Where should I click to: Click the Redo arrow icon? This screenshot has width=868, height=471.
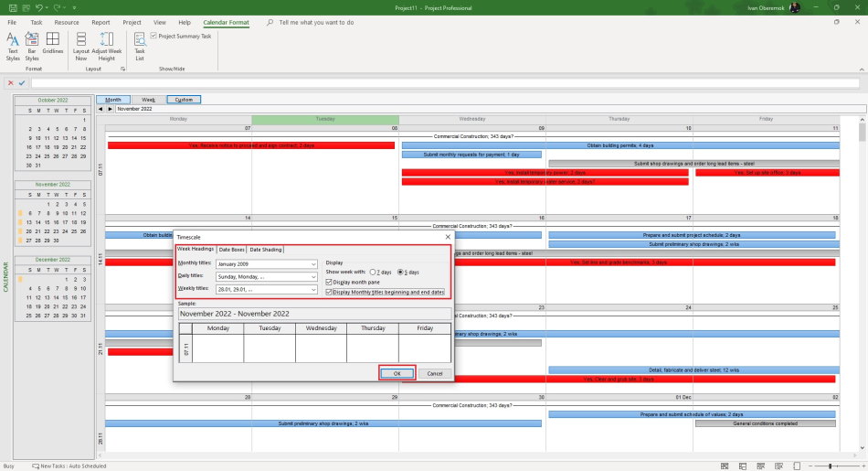(57, 7)
